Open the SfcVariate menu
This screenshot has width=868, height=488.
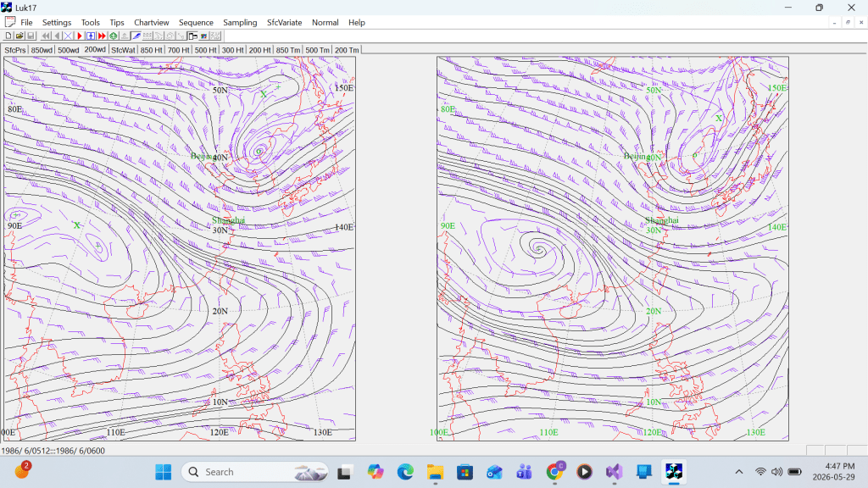(285, 23)
